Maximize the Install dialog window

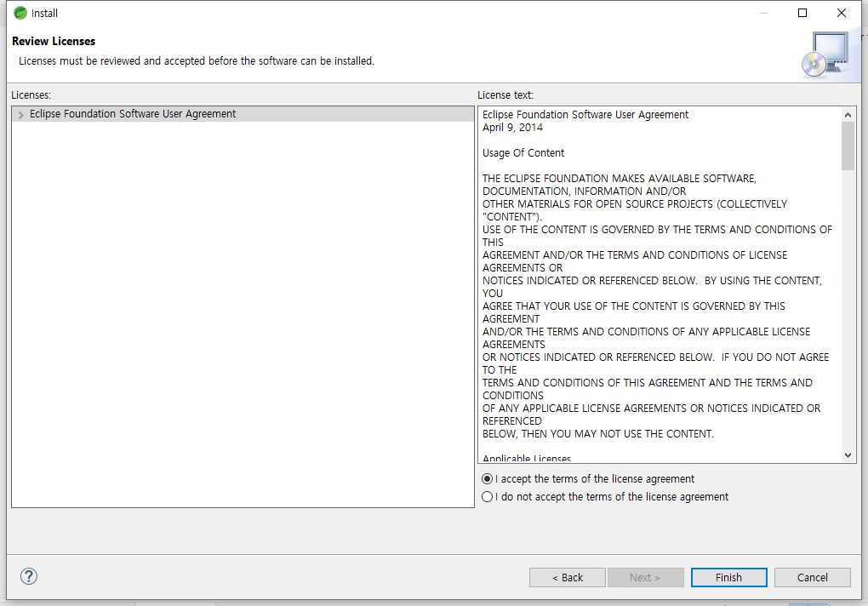(x=802, y=13)
